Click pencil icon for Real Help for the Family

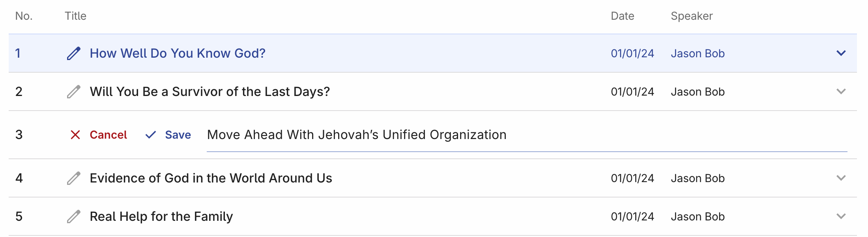(74, 216)
